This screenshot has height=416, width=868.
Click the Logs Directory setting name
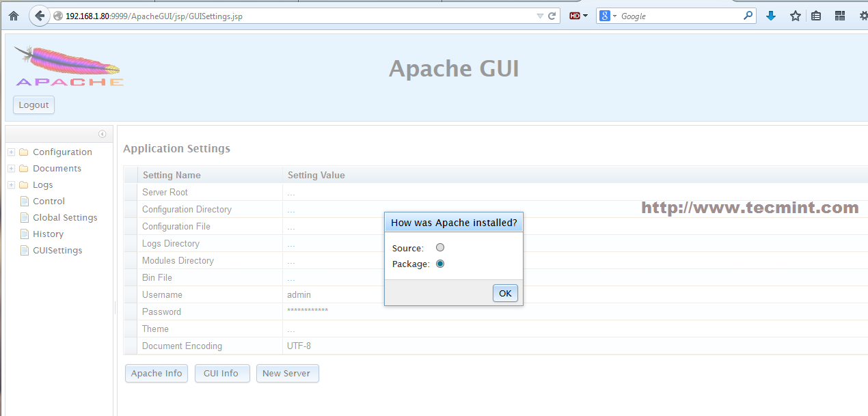171,243
